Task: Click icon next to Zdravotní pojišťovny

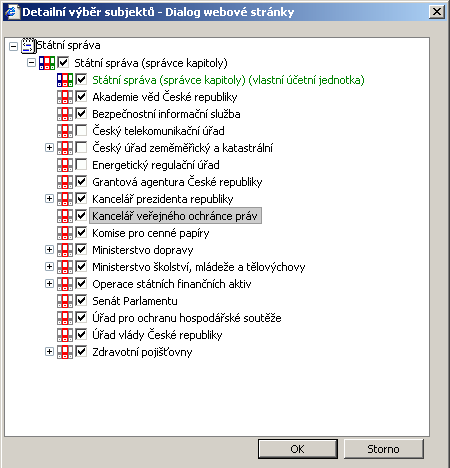Action: [65, 352]
